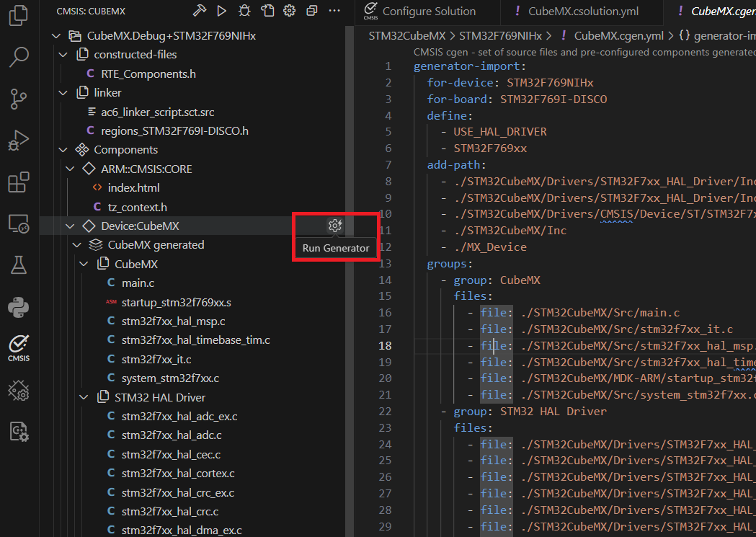
Task: Open stm32f7xx_hal_msp.c file
Action: pos(173,321)
